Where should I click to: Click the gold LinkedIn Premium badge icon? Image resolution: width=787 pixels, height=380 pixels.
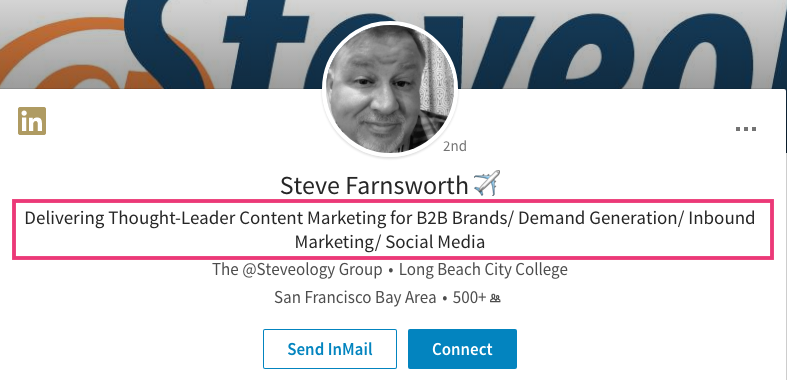pyautogui.click(x=32, y=121)
